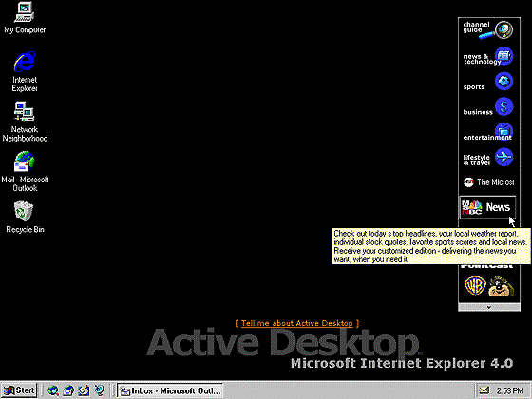Screen dimensions: 532x399
Task: Select the Recycle Bin desktop icon
Action: (25, 218)
